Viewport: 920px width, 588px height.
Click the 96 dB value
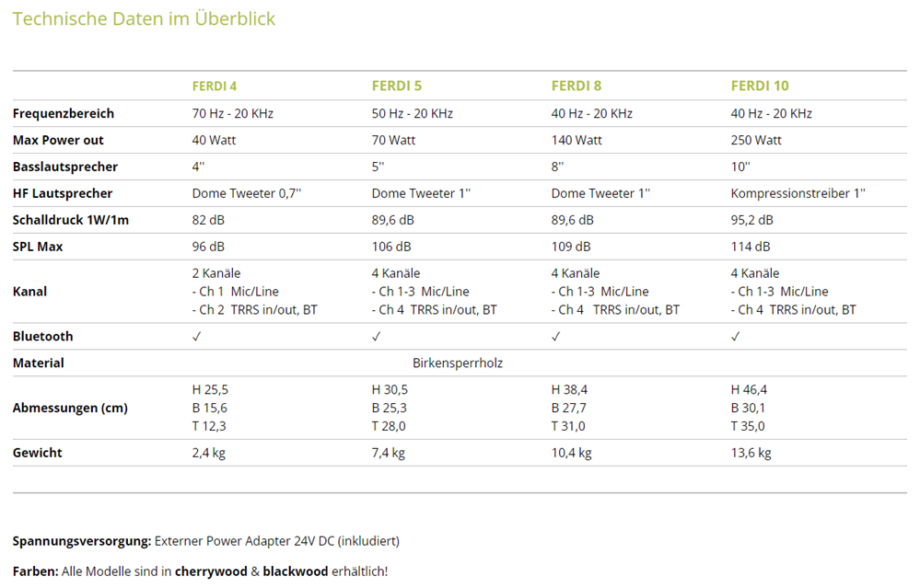[x=208, y=247]
